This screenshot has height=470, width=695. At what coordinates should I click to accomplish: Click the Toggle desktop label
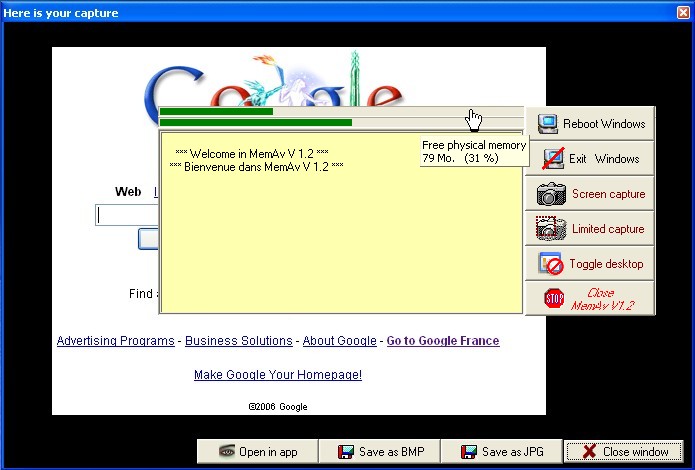[606, 264]
